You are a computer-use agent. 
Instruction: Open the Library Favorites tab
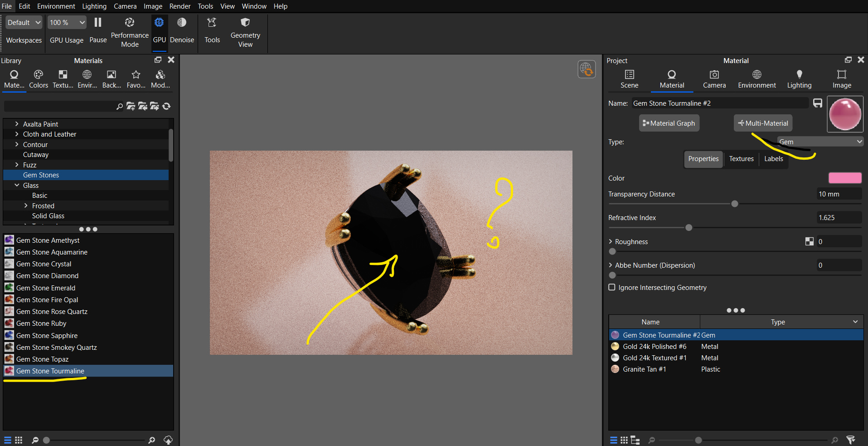[136, 79]
